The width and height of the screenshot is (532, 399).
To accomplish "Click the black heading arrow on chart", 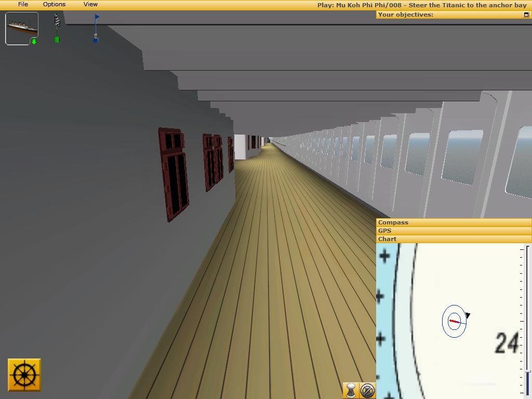I will pos(468,315).
